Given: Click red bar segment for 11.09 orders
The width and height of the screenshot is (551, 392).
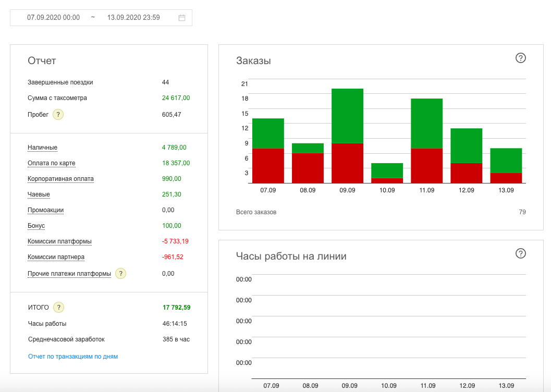Looking at the screenshot, I should 426,166.
